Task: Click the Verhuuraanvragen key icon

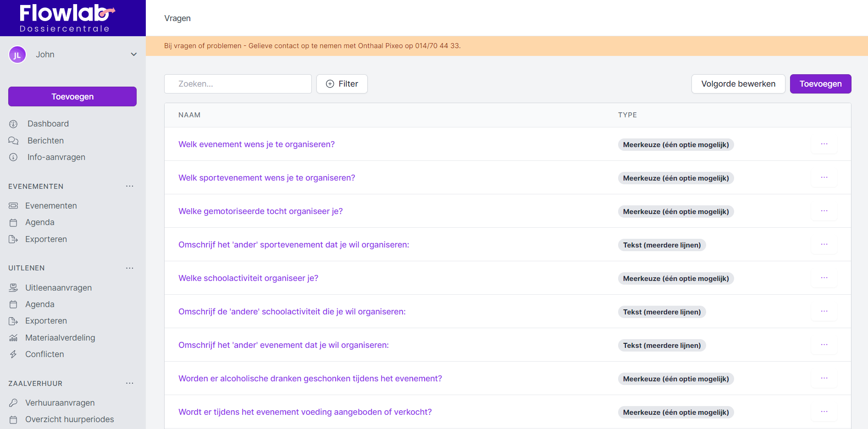Action: pyautogui.click(x=13, y=403)
